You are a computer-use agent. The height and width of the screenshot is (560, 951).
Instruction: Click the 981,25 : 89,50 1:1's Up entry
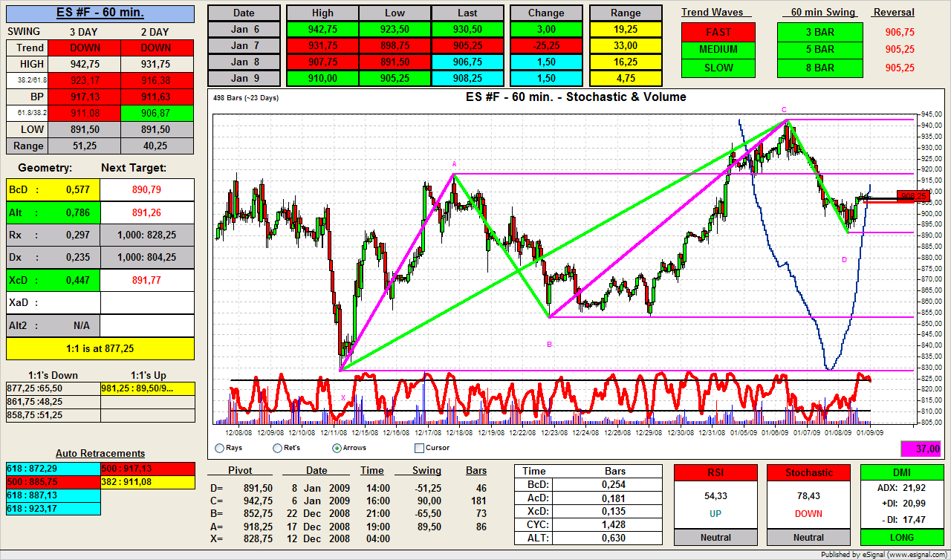pyautogui.click(x=147, y=388)
